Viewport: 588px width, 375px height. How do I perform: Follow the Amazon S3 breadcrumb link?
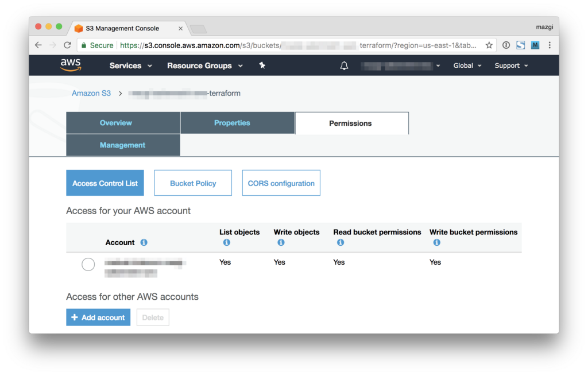(x=91, y=93)
